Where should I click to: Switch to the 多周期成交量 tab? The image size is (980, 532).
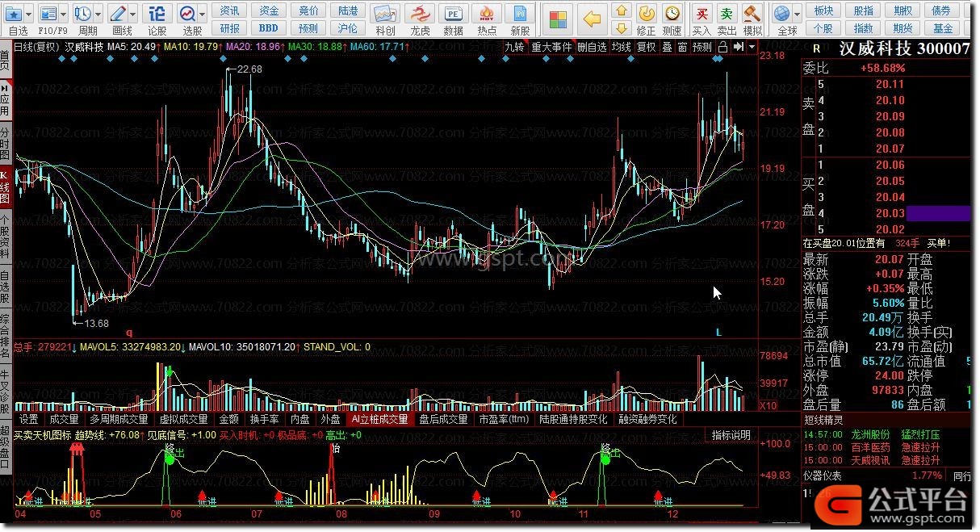[x=119, y=420]
